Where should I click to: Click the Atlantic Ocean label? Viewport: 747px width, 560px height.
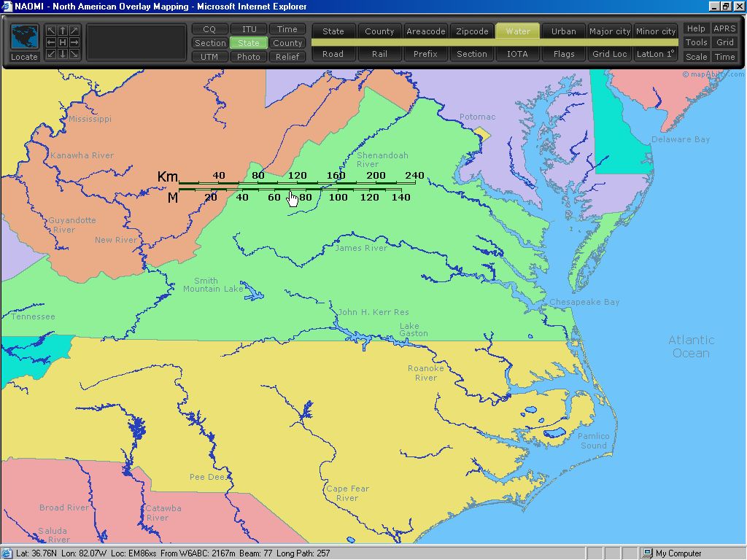pyautogui.click(x=692, y=346)
